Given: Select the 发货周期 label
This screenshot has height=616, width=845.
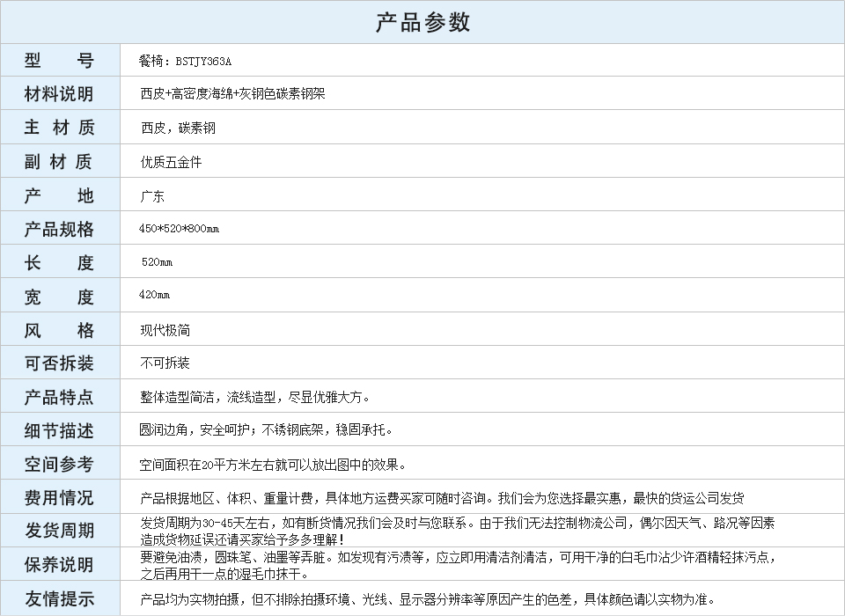Looking at the screenshot, I should click(x=59, y=531).
